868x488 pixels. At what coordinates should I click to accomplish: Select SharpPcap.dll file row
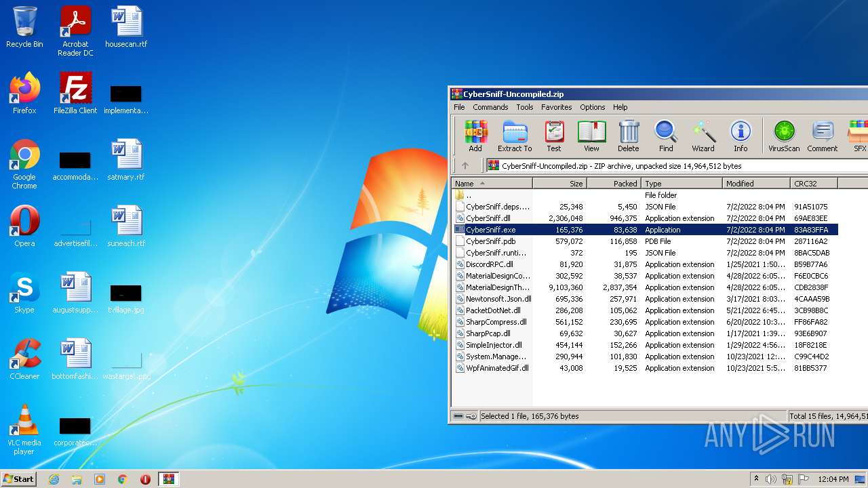point(646,333)
